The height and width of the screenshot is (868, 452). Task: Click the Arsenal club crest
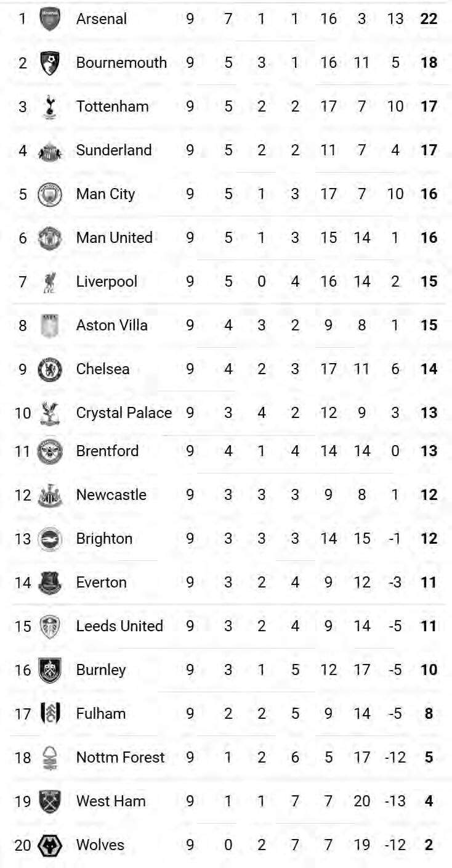pos(50,19)
